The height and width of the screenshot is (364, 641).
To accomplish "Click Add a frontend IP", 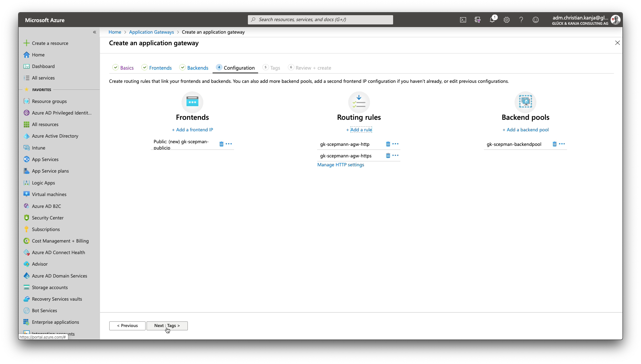I will point(192,130).
